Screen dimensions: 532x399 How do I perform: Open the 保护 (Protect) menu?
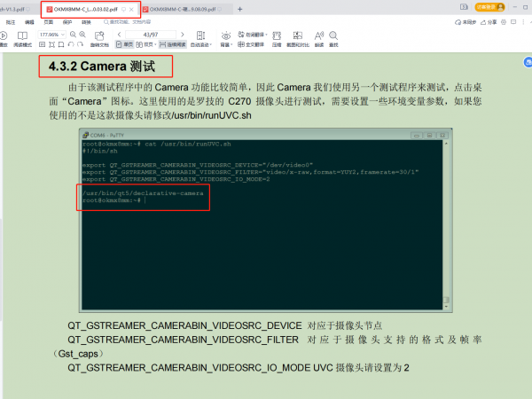tap(67, 21)
